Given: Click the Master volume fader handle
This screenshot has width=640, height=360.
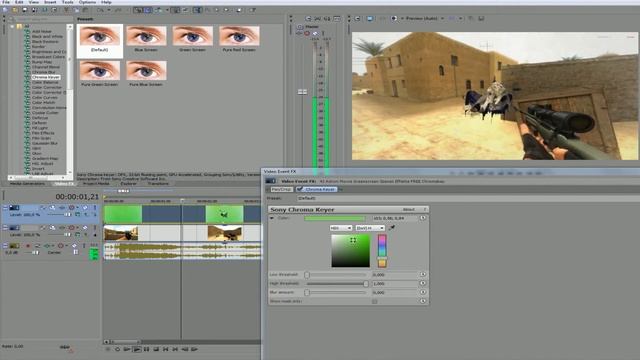Looking at the screenshot, I should point(302,92).
